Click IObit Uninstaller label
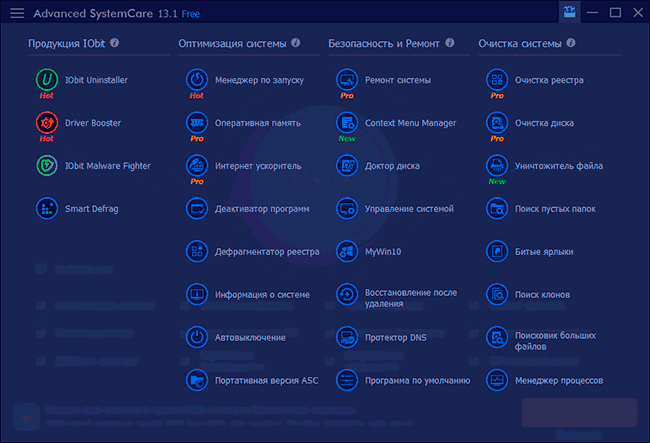This screenshot has width=650, height=443. point(96,80)
